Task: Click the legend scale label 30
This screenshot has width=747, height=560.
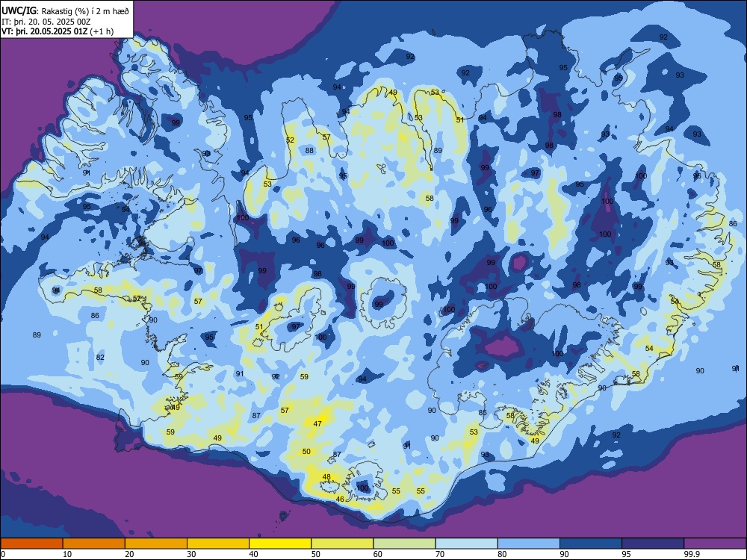Action: tap(191, 554)
